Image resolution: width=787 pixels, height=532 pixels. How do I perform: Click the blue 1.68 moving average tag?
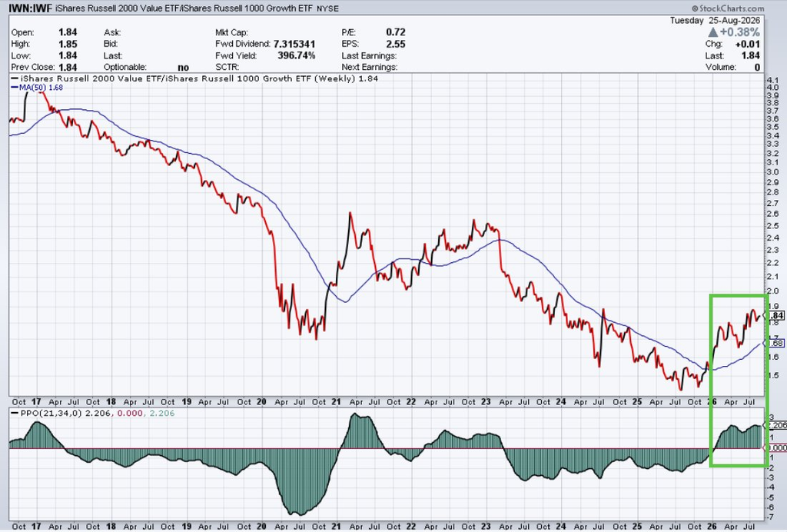(x=776, y=344)
